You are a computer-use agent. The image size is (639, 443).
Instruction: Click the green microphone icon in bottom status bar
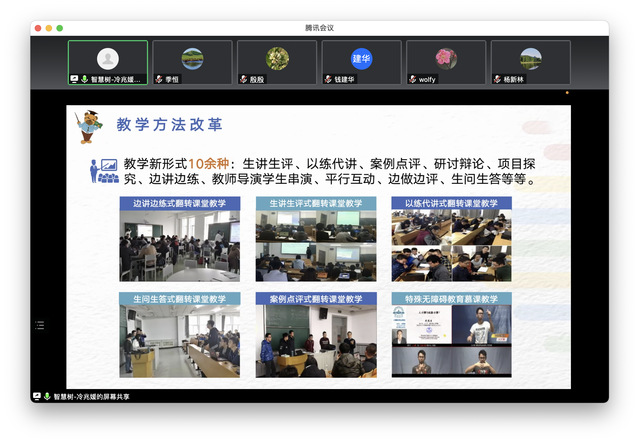48,396
